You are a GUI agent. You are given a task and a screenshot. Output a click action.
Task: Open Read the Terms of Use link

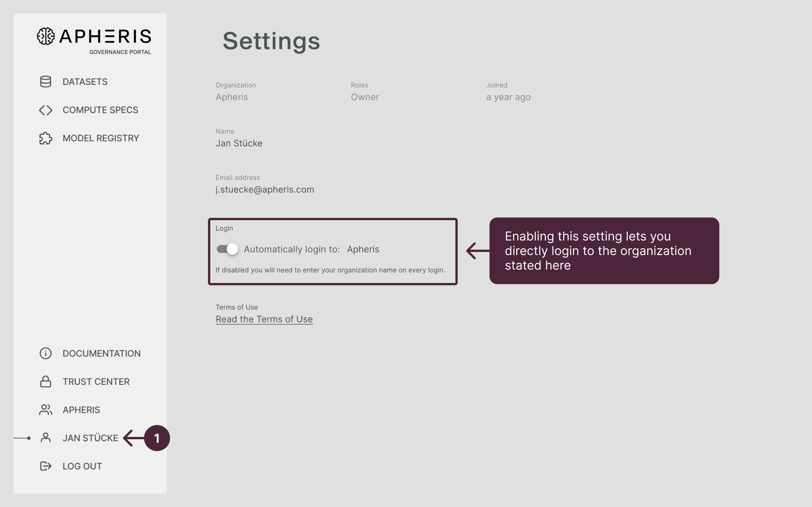click(x=264, y=319)
